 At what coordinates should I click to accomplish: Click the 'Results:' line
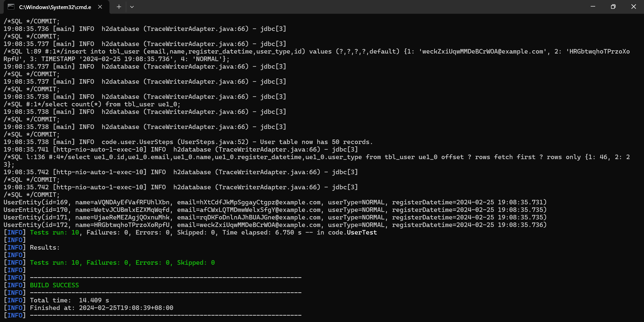pos(45,247)
